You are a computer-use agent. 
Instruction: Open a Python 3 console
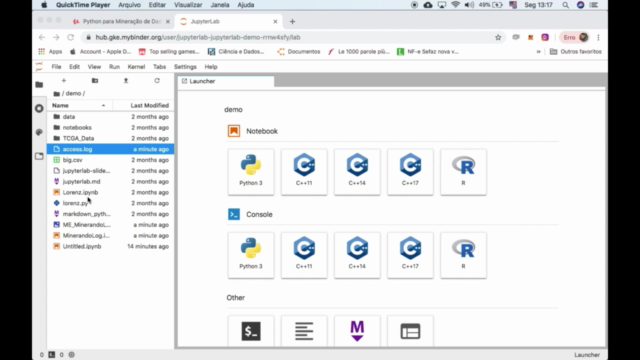click(251, 255)
